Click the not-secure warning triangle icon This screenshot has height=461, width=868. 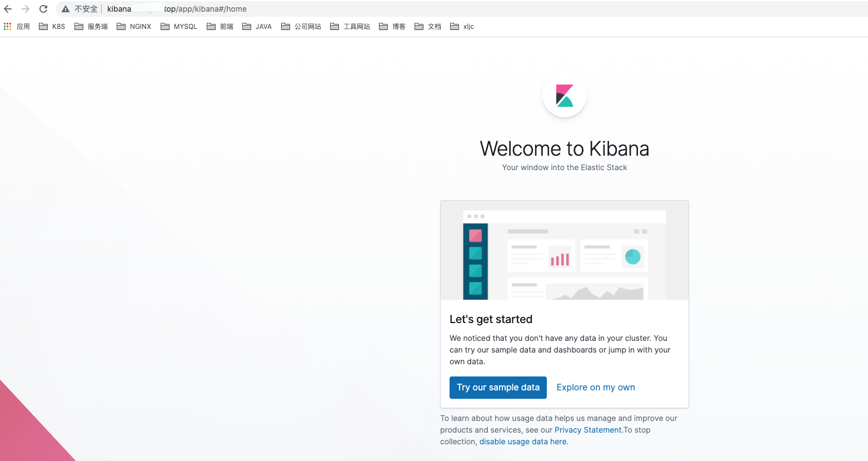(66, 9)
